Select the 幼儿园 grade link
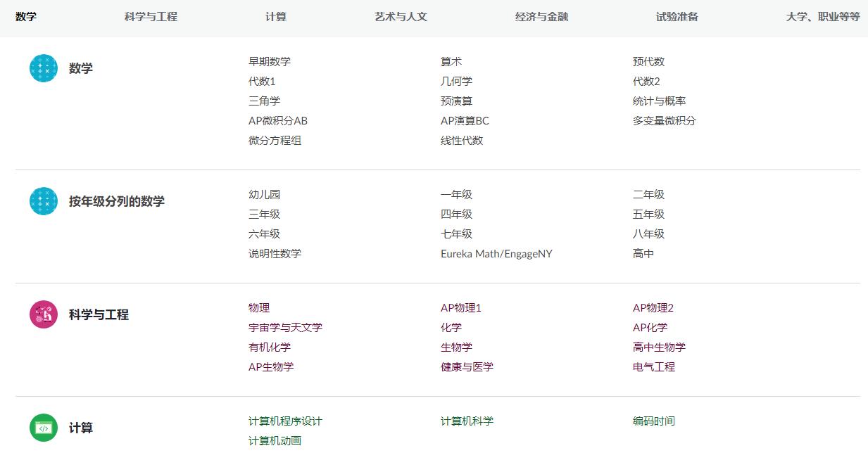The height and width of the screenshot is (460, 868). tap(263, 194)
